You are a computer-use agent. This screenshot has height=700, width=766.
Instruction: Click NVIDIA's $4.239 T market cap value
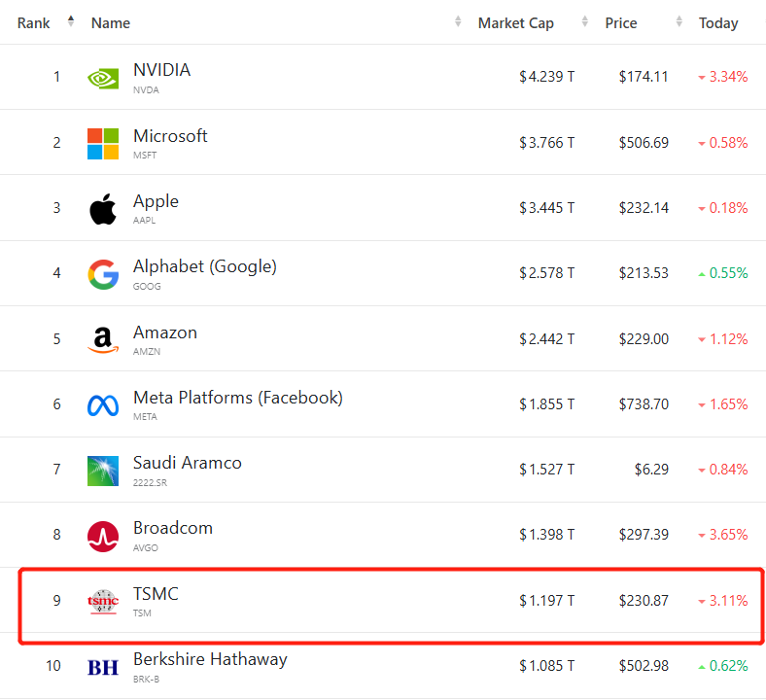[546, 77]
